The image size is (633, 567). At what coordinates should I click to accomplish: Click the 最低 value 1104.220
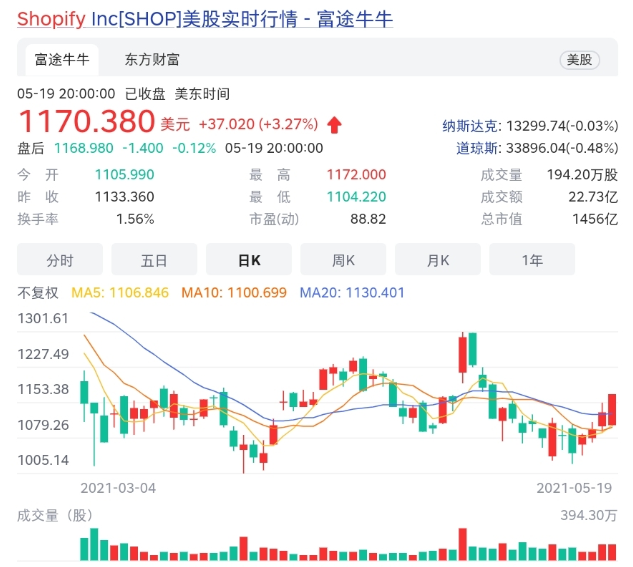(x=356, y=197)
